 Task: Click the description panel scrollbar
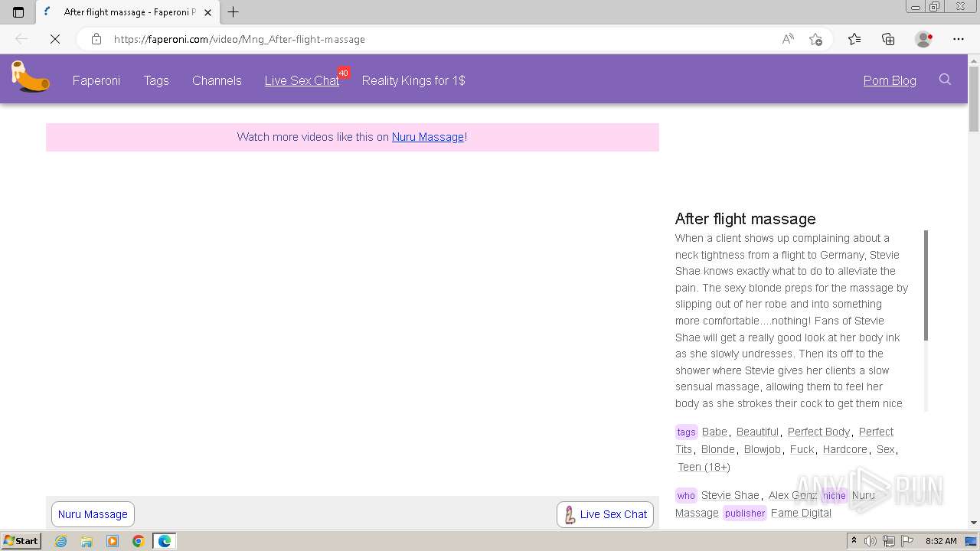(x=926, y=285)
